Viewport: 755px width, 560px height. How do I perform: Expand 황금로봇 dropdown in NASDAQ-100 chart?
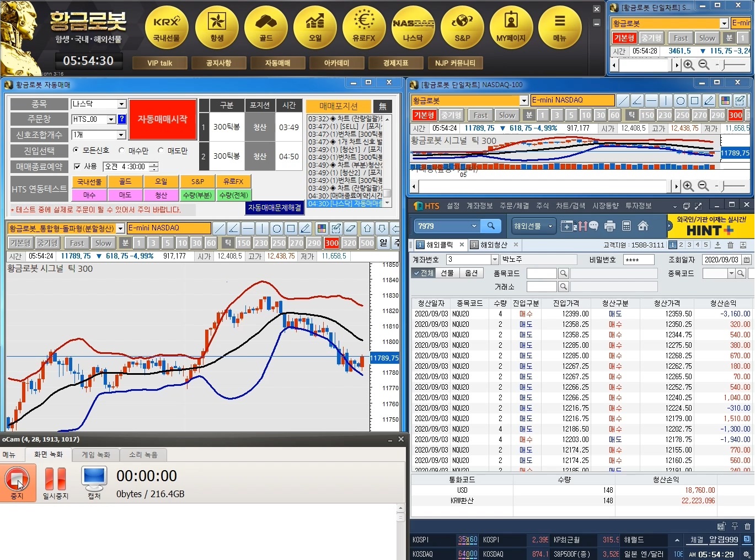524,100
